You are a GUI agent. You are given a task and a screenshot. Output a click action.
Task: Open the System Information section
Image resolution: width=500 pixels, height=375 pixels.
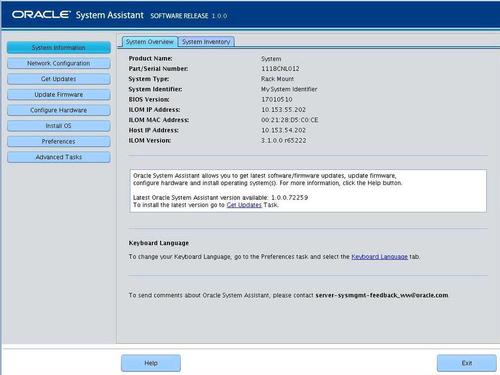pyautogui.click(x=59, y=48)
